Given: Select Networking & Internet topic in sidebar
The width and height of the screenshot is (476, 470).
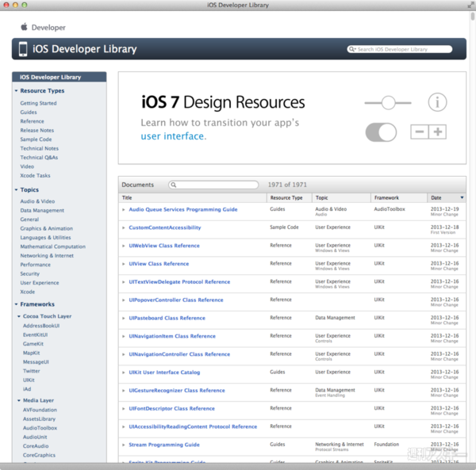Looking at the screenshot, I should coord(47,256).
